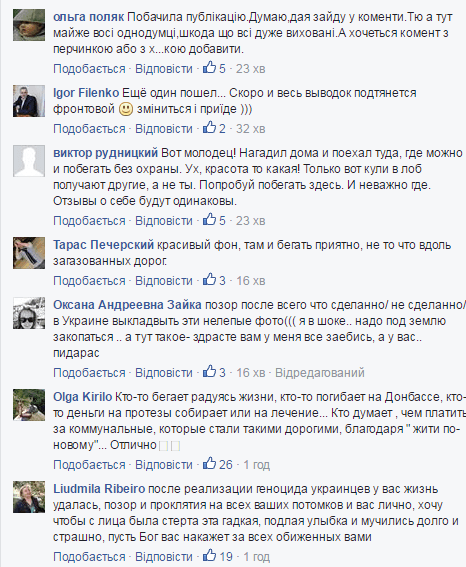The width and height of the screenshot is (466, 567).
Task: Click thumbs-up icon on ольга поляк's comment
Action: click(209, 68)
